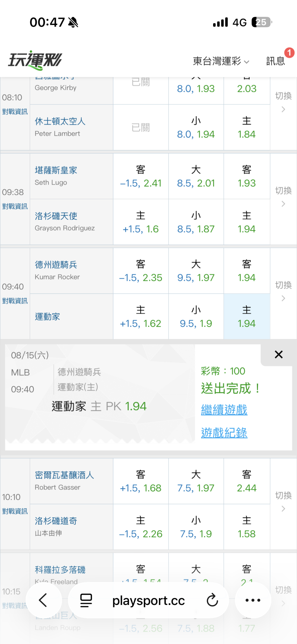297x644 pixels.
Task: Reload the playsport.cc page
Action: pyautogui.click(x=212, y=600)
